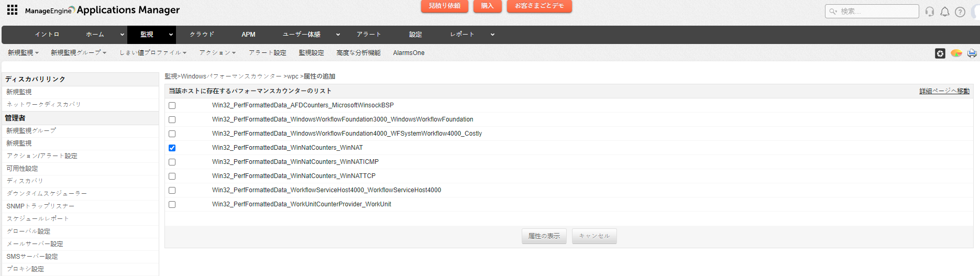Open ダウンタイムスケジューラー sidebar link
Viewport: 980px width, 276px height.
click(47, 194)
